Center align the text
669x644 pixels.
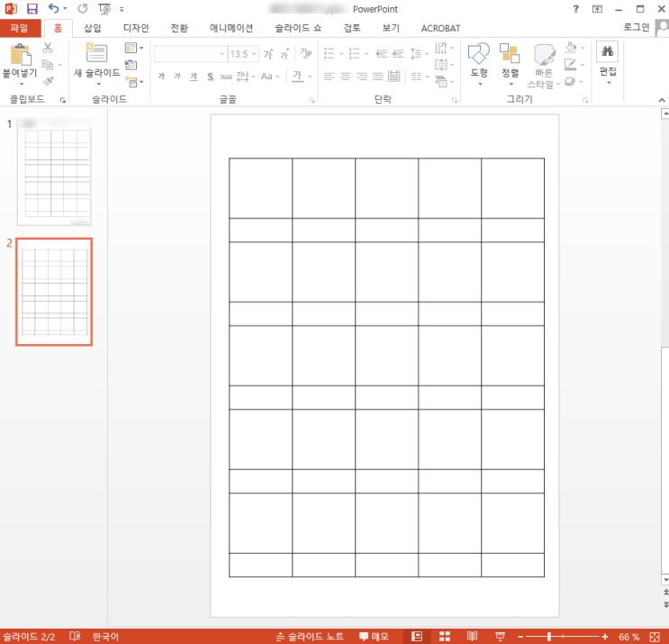(345, 77)
